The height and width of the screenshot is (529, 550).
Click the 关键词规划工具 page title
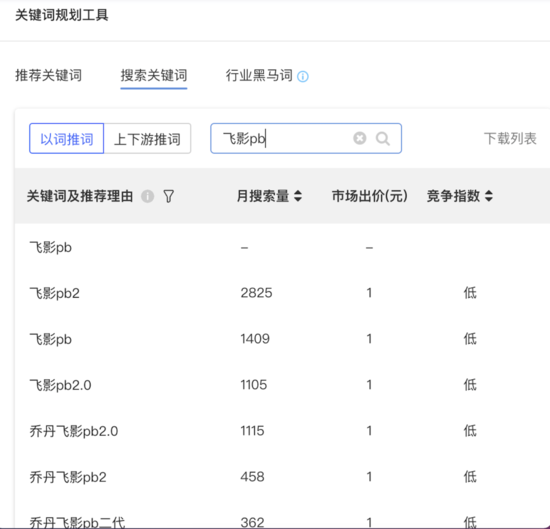[x=62, y=15]
